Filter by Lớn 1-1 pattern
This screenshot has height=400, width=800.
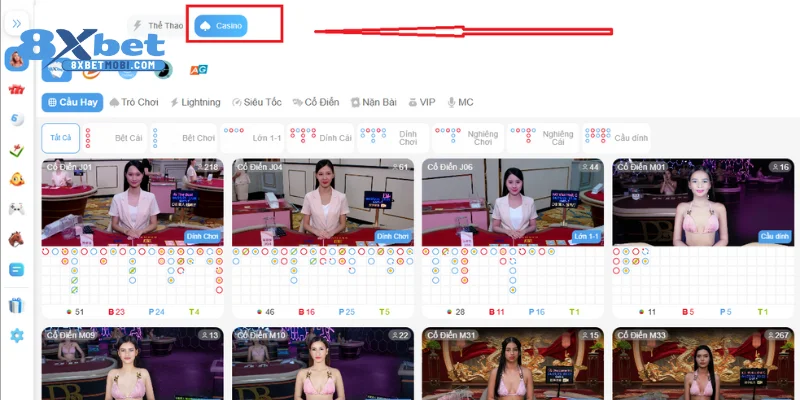[x=253, y=138]
